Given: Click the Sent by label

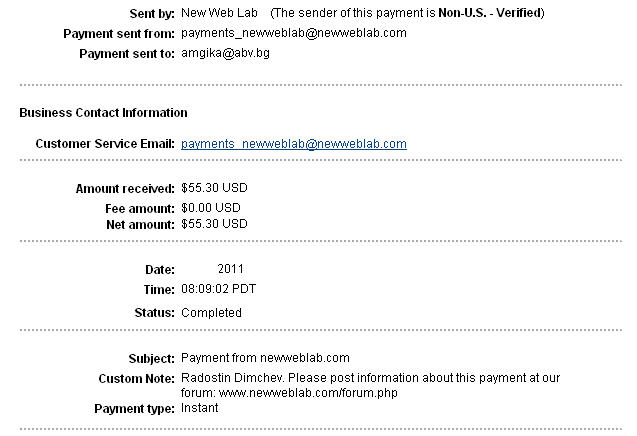Looking at the screenshot, I should (152, 13).
